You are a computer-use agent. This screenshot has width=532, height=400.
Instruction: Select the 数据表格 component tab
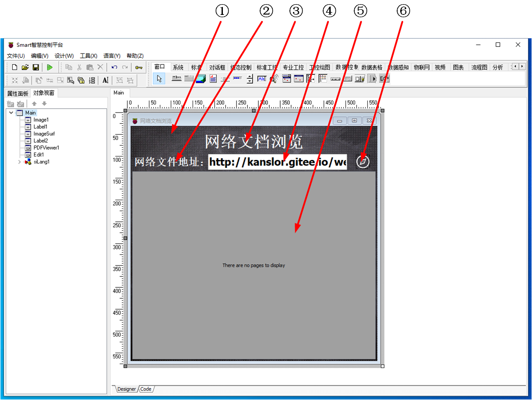coord(372,67)
